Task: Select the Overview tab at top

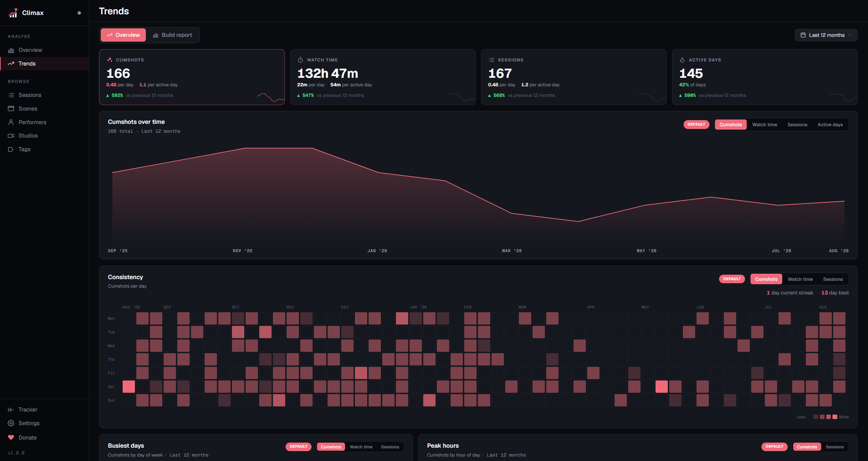Action: (123, 35)
